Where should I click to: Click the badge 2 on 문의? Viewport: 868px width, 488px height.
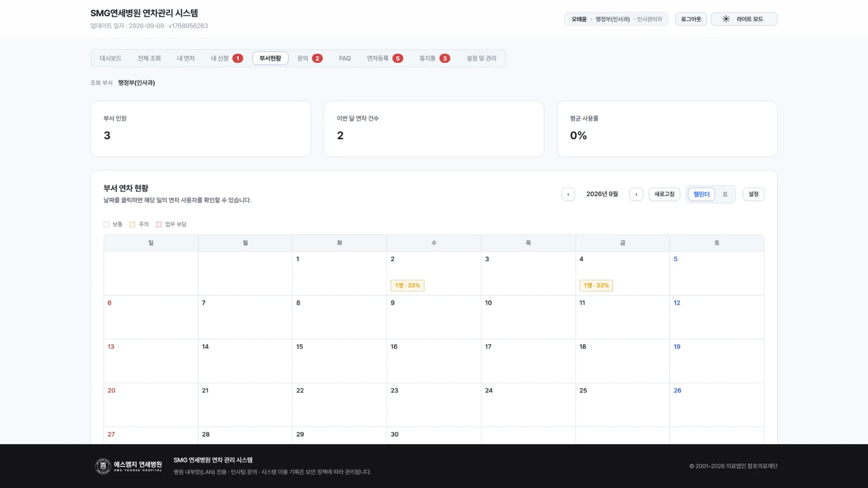point(317,59)
